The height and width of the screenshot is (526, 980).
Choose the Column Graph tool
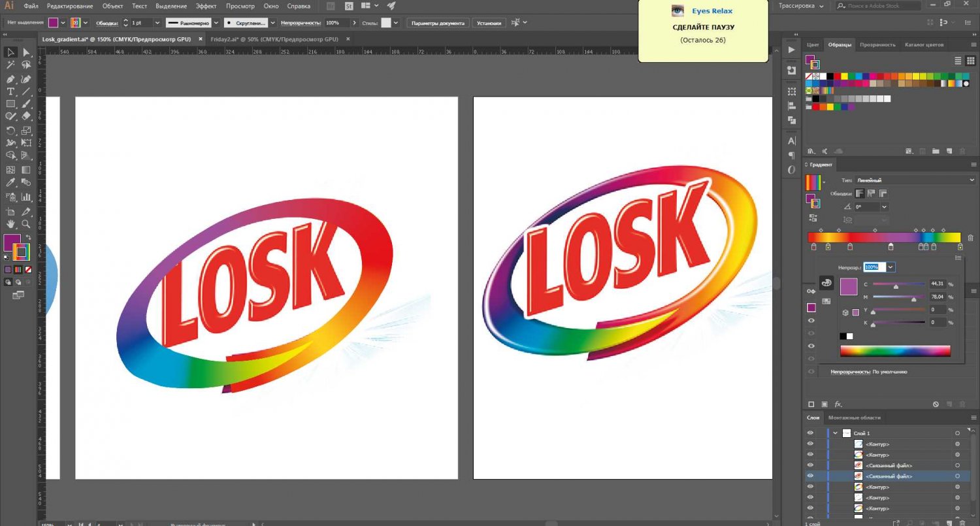pyautogui.click(x=26, y=196)
